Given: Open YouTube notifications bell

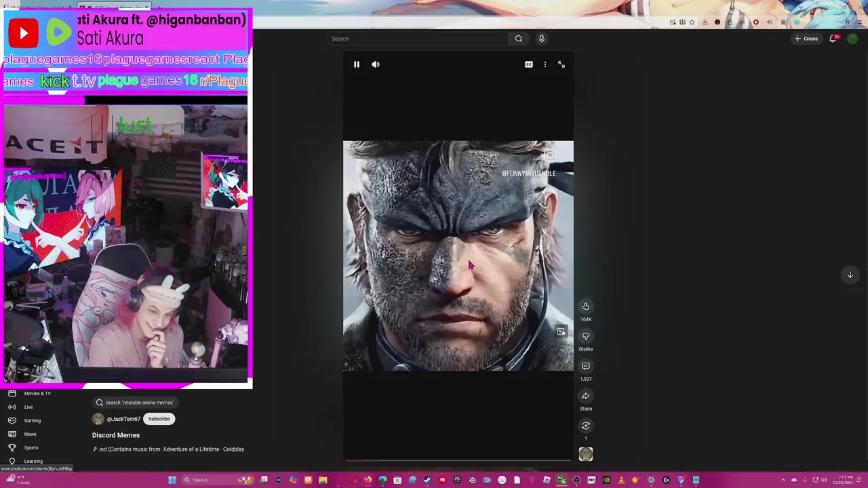Looking at the screenshot, I should pos(833,39).
